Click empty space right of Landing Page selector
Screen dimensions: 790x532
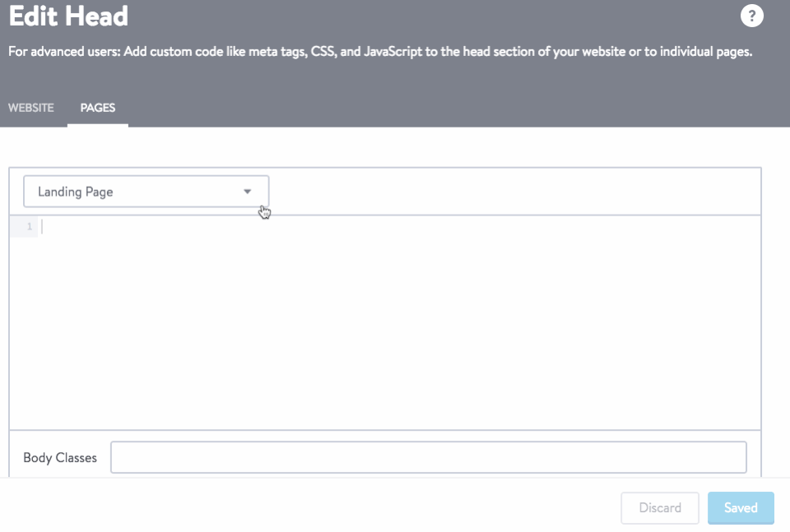coord(513,192)
